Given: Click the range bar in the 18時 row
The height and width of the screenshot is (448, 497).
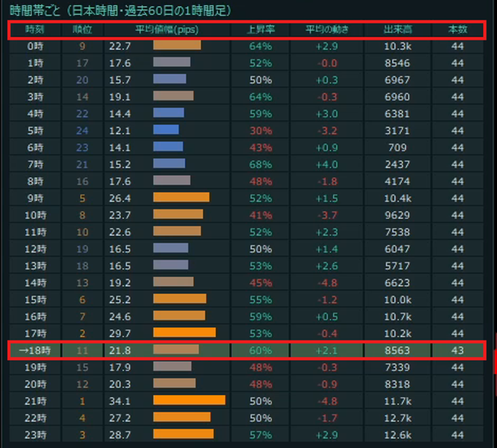Looking at the screenshot, I should [176, 349].
